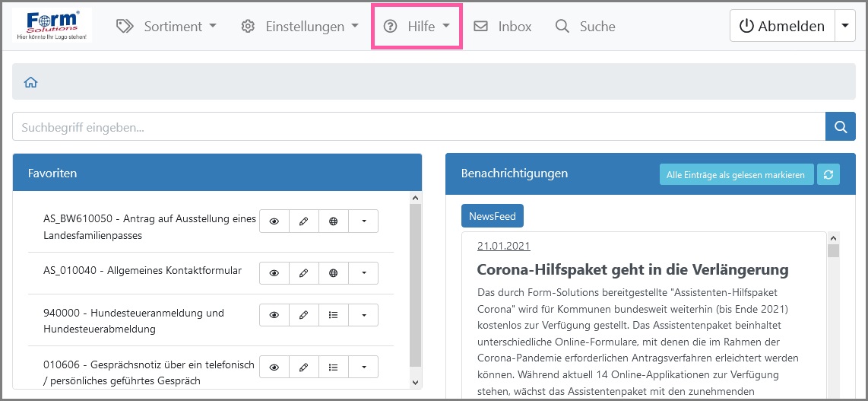Click the Form Solutions logo
868x401 pixels.
pyautogui.click(x=52, y=25)
